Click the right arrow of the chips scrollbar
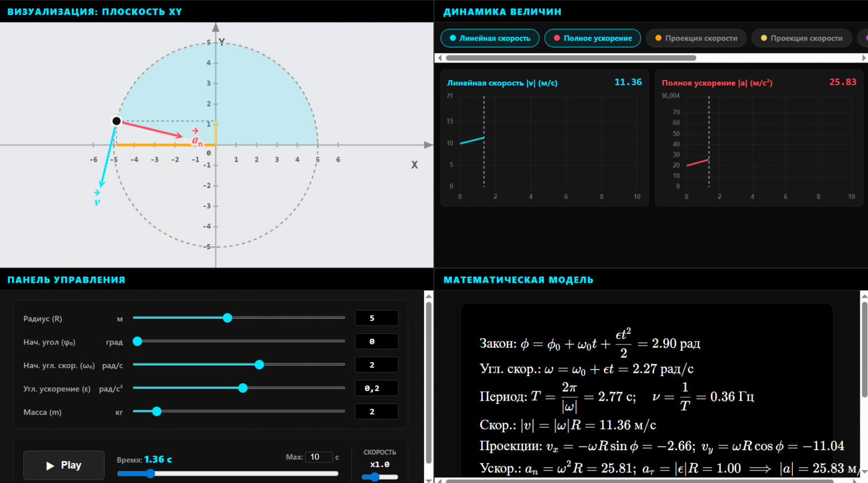Viewport: 868px width, 483px height. (x=864, y=58)
